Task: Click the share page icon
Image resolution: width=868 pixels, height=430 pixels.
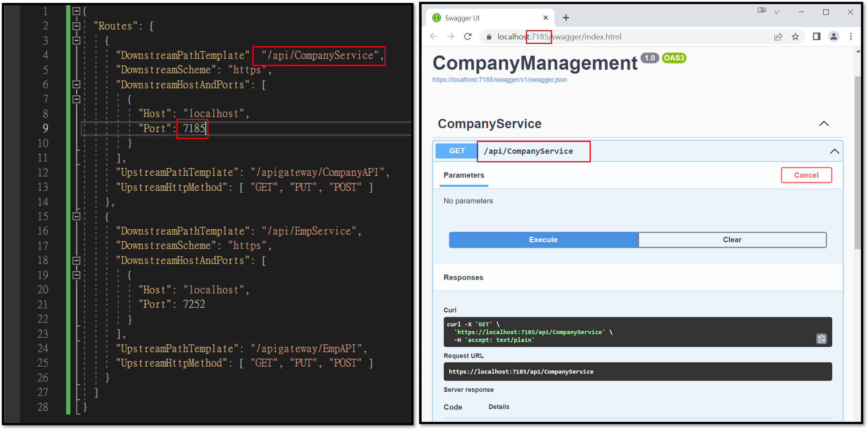Action: [778, 36]
